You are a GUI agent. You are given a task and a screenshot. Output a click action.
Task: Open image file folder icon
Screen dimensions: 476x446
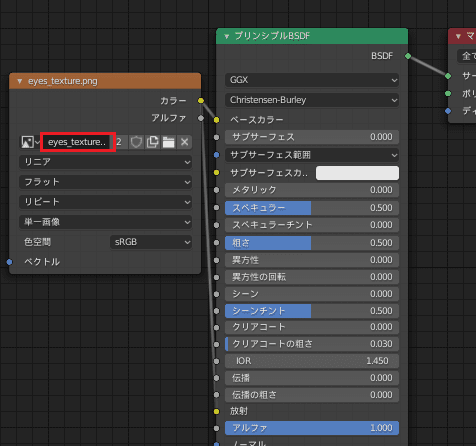168,142
